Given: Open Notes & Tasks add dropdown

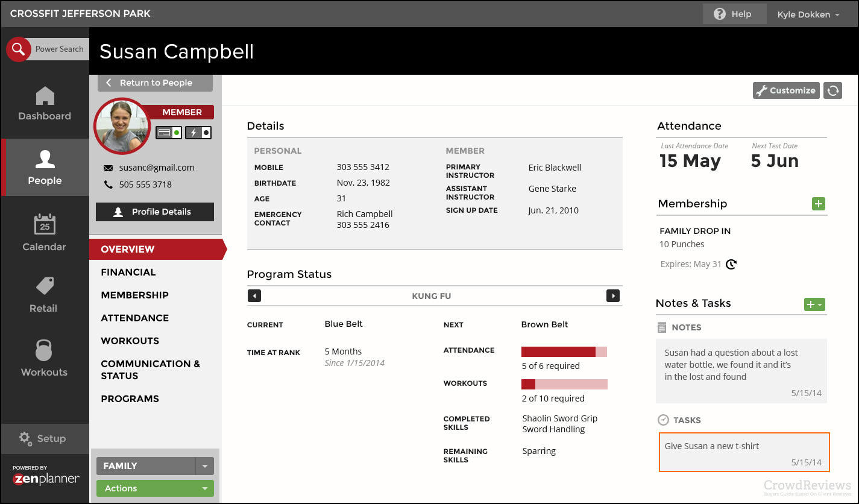Looking at the screenshot, I should click(814, 304).
